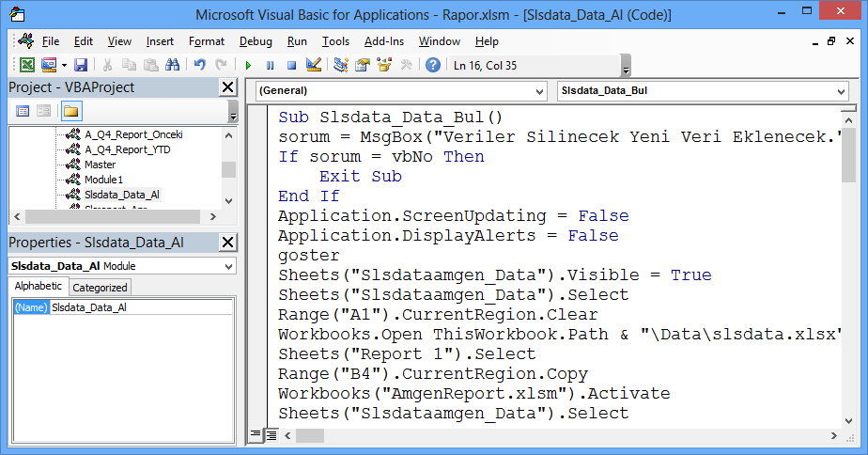Switch to the Alphabetic properties tab
Image resolution: width=868 pixels, height=455 pixels.
[x=39, y=286]
